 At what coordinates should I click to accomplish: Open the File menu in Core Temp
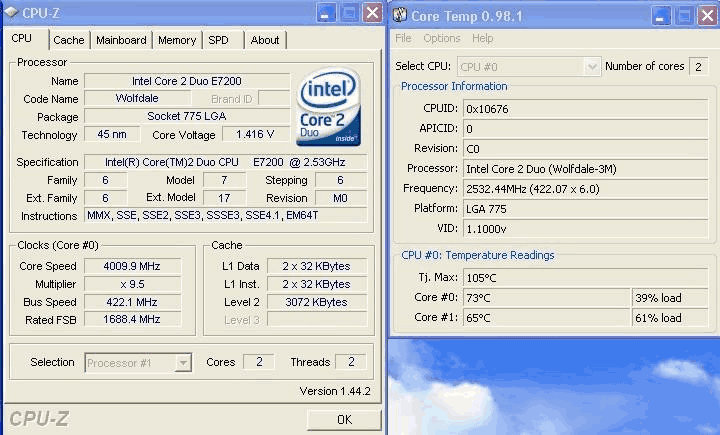pyautogui.click(x=403, y=38)
